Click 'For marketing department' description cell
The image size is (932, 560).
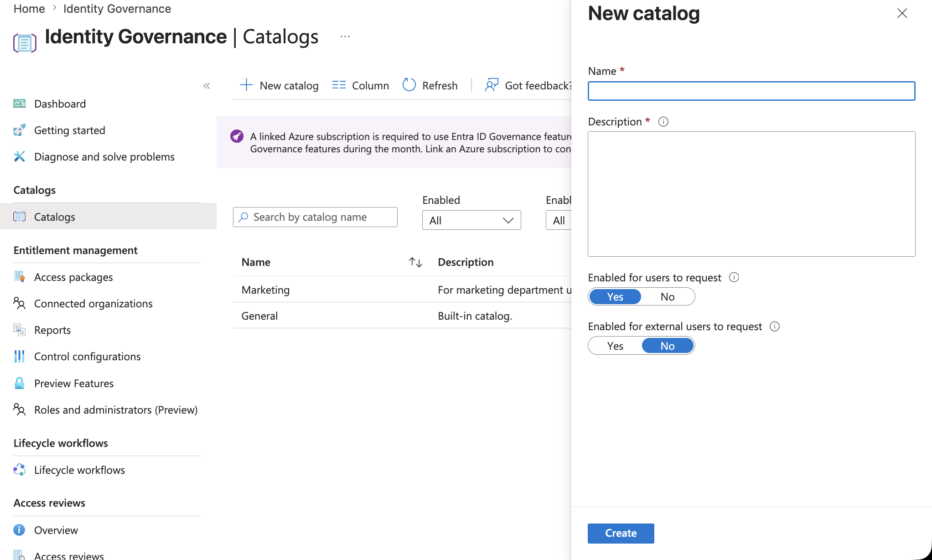504,290
